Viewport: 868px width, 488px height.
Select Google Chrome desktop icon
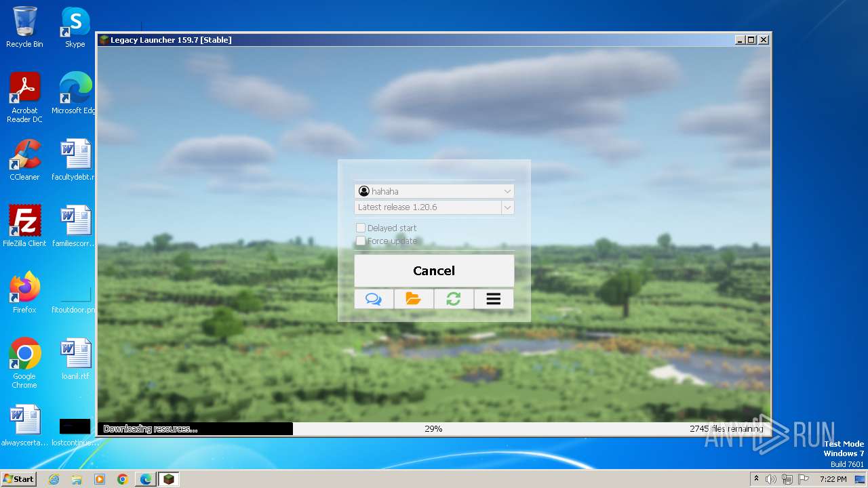[x=24, y=363]
